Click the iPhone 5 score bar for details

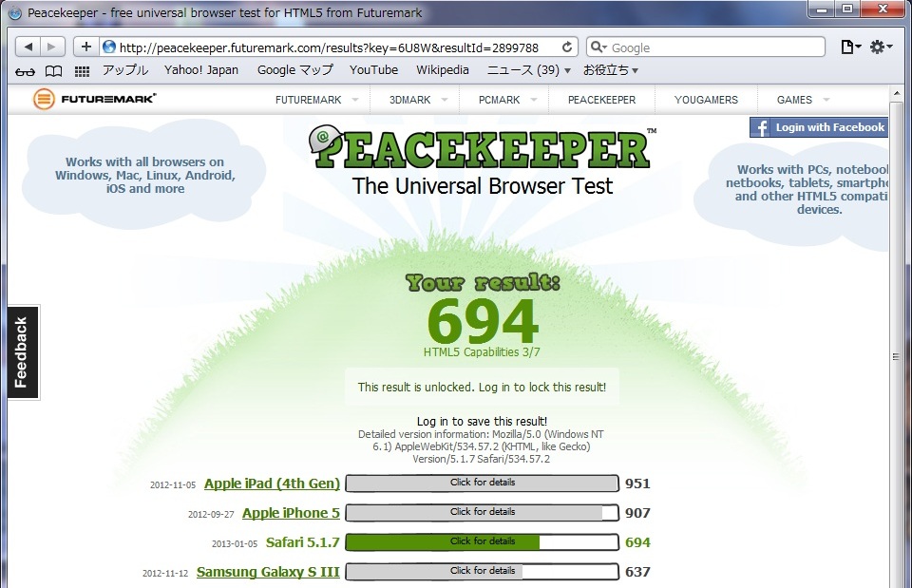coord(483,513)
